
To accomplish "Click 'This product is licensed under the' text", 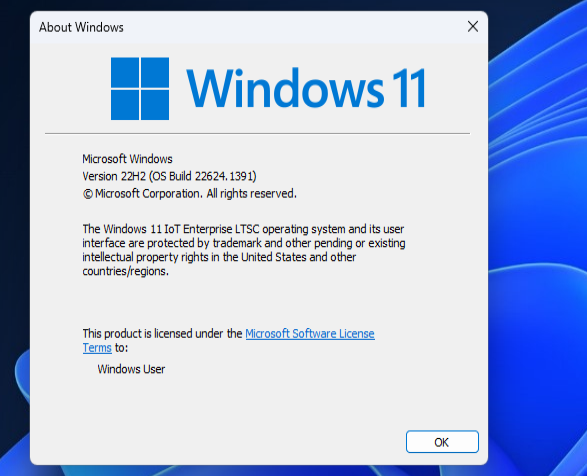I will (162, 334).
